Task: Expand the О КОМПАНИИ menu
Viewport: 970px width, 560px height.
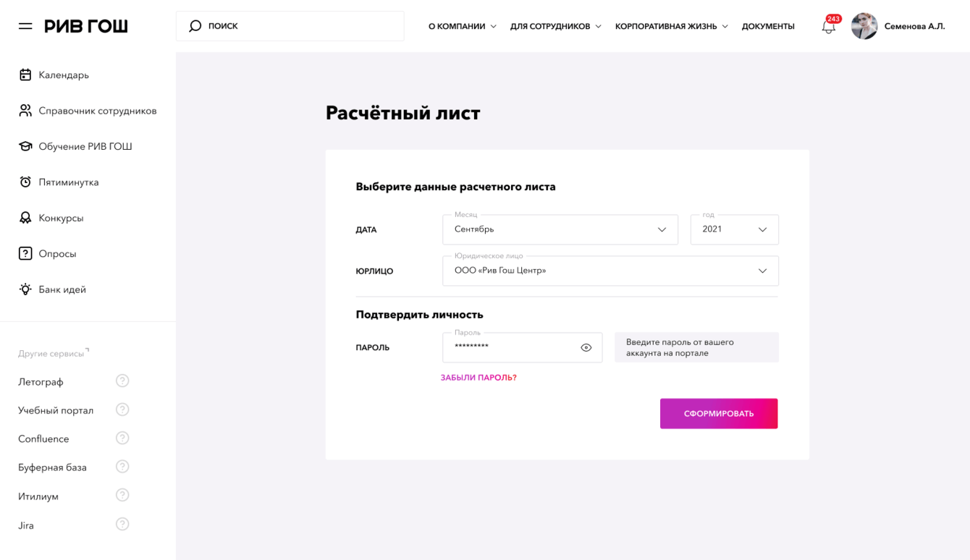Action: 462,27
